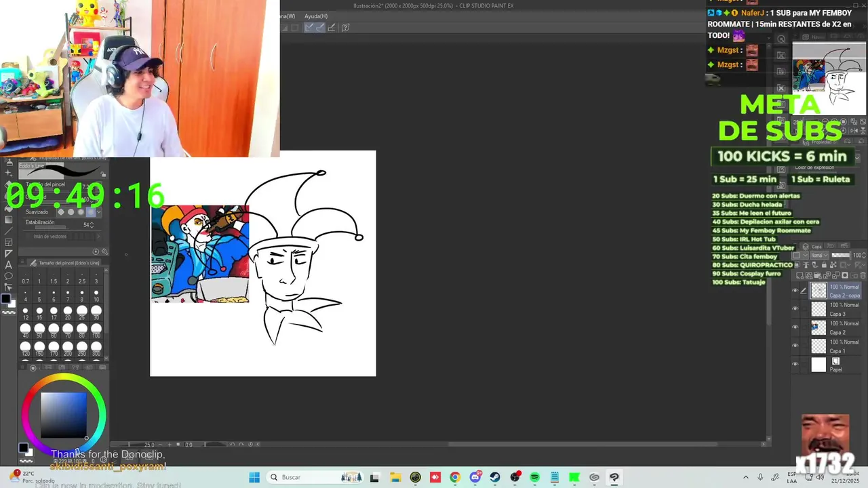Toggle Clip to layer below
The width and height of the screenshot is (868, 488).
pyautogui.click(x=797, y=264)
